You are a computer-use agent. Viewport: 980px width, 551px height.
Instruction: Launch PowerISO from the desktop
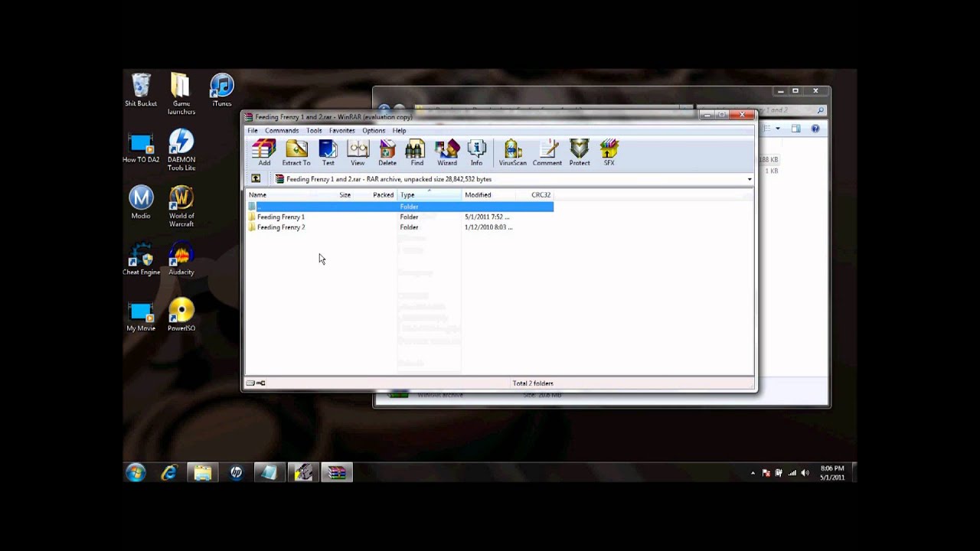point(181,315)
